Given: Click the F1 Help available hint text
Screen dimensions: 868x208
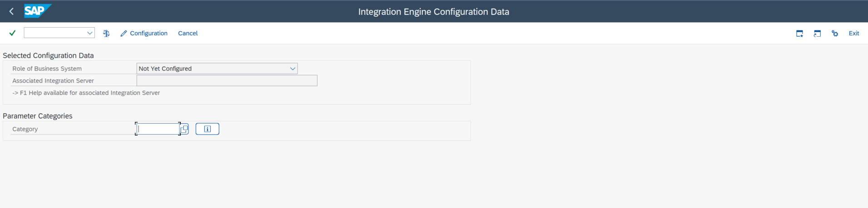Looking at the screenshot, I should tap(86, 93).
